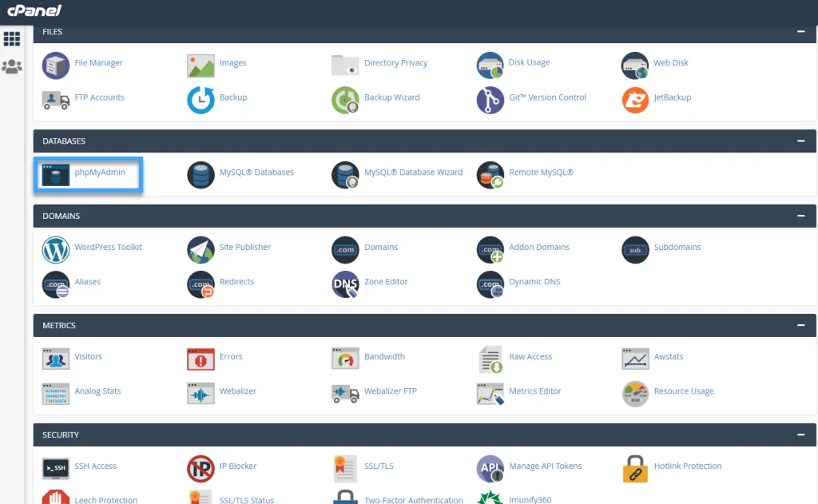
Task: Click the Zone Editor DNS icon
Action: click(345, 284)
